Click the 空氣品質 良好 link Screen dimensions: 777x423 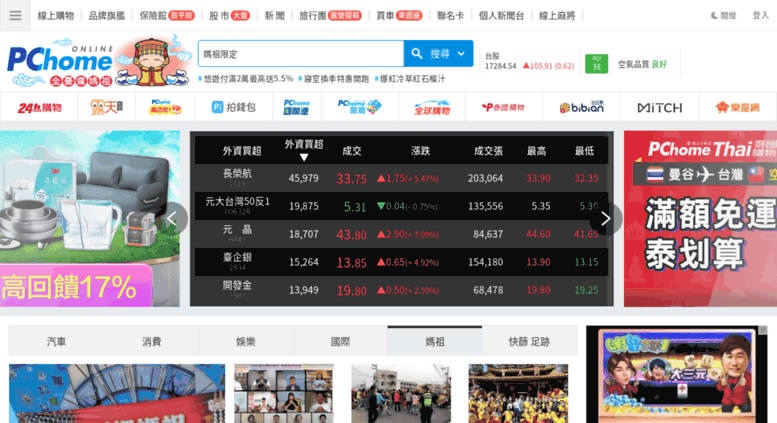point(642,64)
